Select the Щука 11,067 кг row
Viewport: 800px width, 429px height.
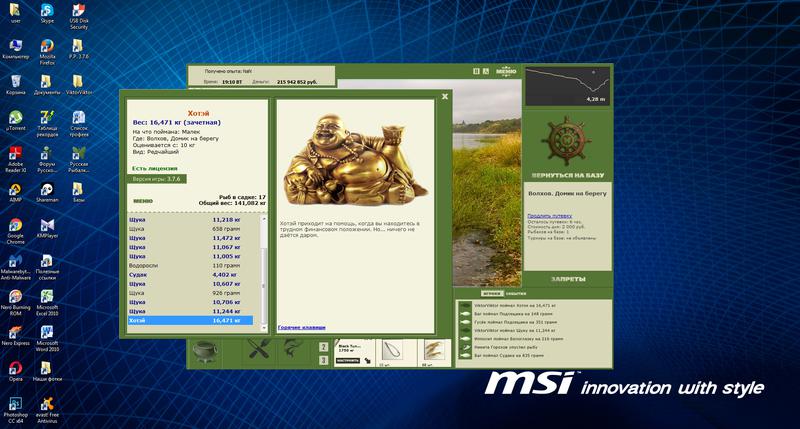click(190, 247)
